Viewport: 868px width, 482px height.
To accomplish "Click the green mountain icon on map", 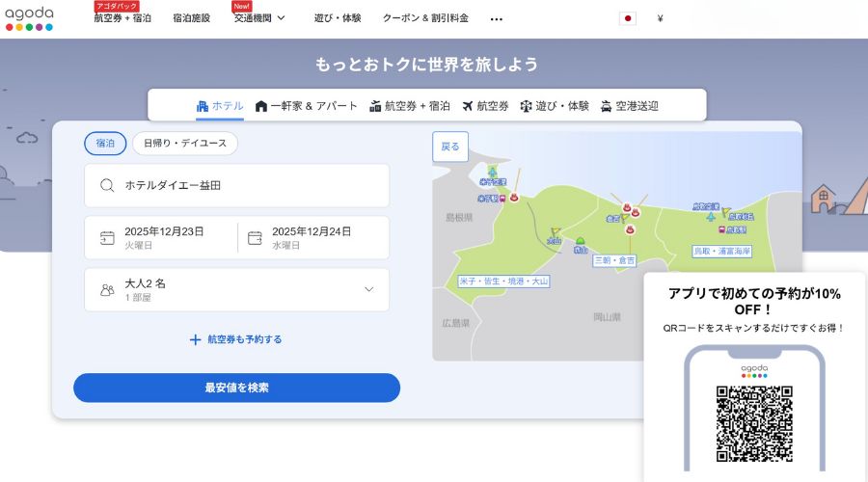I will click(581, 241).
